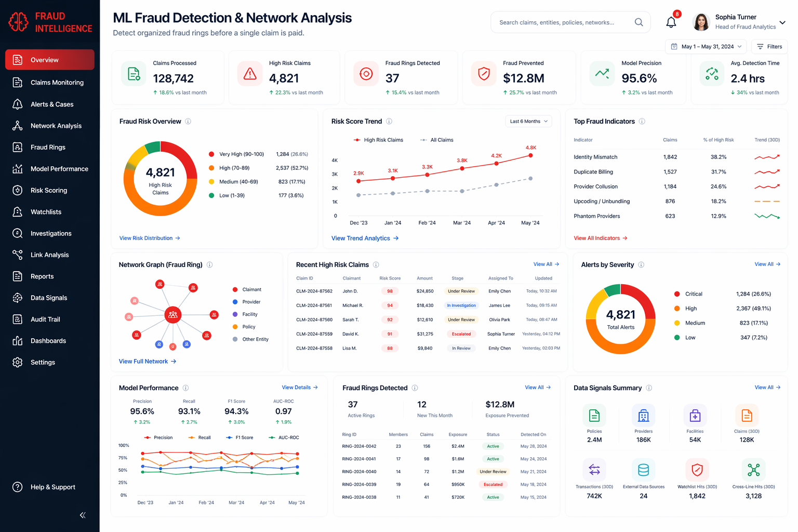Go to Investigations

pos(50,234)
